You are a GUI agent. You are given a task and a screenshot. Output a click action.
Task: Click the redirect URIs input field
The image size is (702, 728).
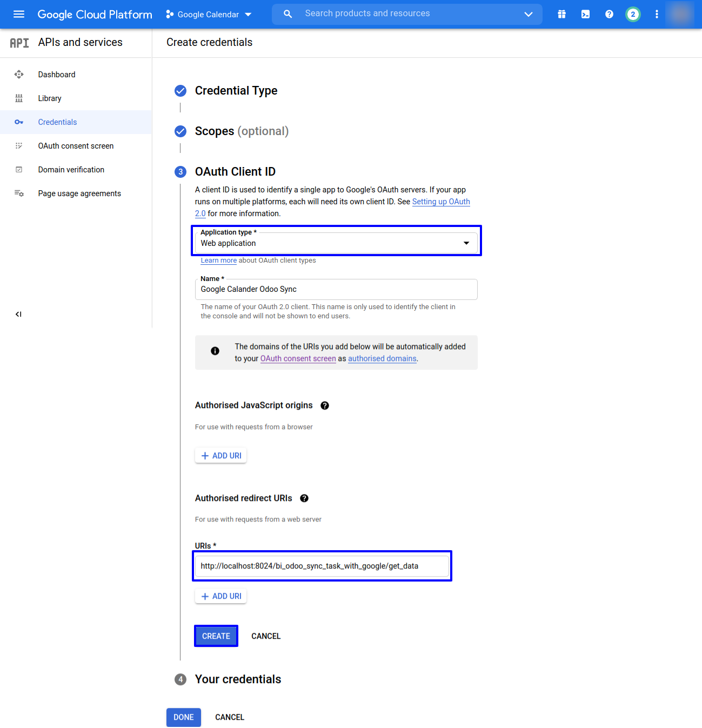(322, 566)
